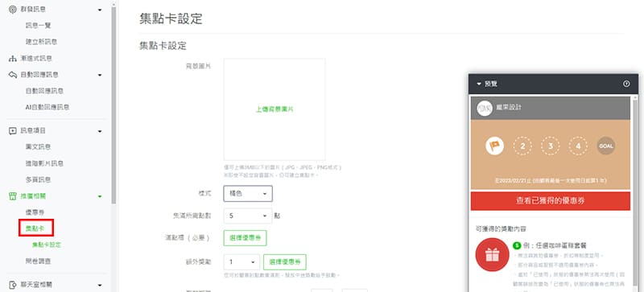Screen dimensions: 644x292
Task: Open the help question-mark icon in the preview header
Action: pyautogui.click(x=626, y=84)
